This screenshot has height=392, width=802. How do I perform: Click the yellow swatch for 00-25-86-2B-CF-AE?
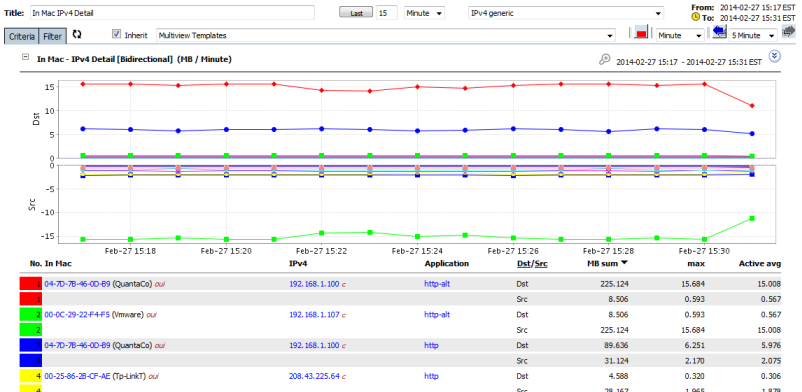(x=31, y=376)
